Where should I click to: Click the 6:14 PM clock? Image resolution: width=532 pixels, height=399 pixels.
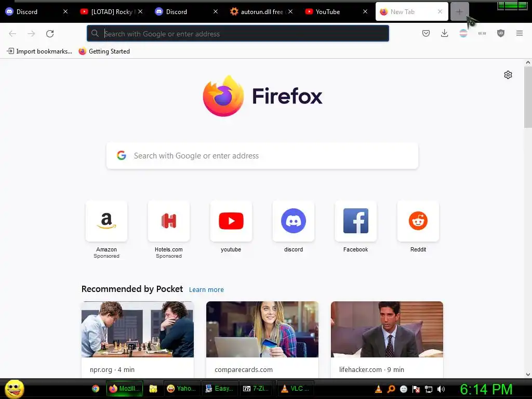coord(486,389)
